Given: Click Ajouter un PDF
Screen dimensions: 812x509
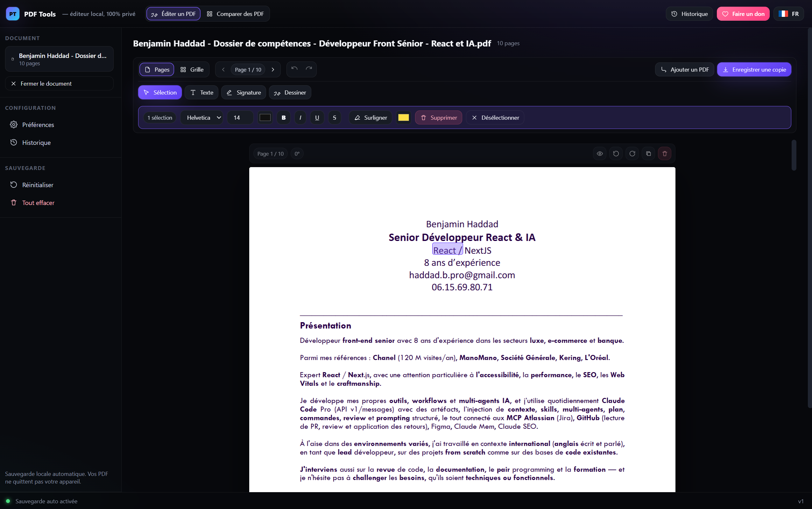Looking at the screenshot, I should [x=684, y=70].
